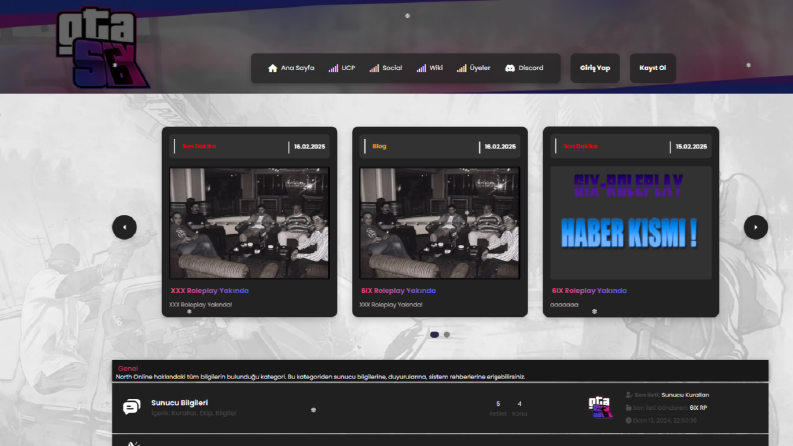Image resolution: width=793 pixels, height=446 pixels.
Task: Open the Sunucu Kuralları last post link
Action: (685, 395)
